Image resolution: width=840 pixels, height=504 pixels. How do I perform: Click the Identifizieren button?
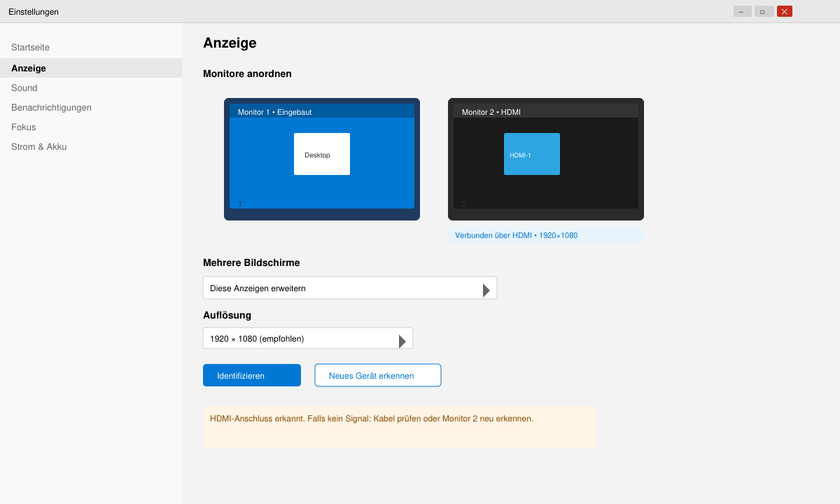pyautogui.click(x=252, y=375)
